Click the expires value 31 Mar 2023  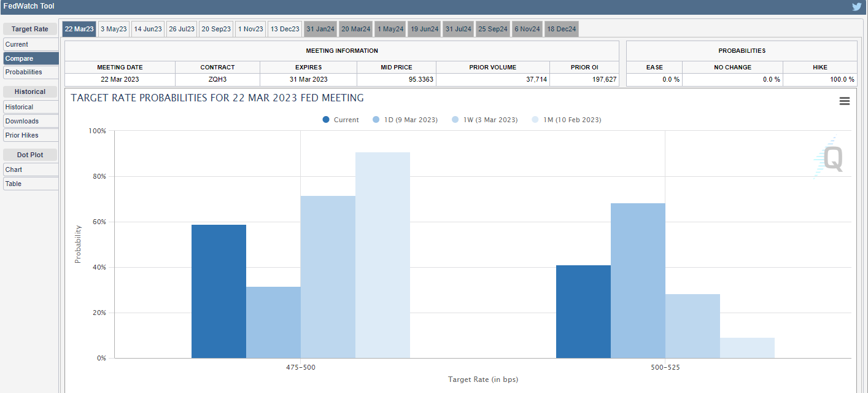pos(308,79)
